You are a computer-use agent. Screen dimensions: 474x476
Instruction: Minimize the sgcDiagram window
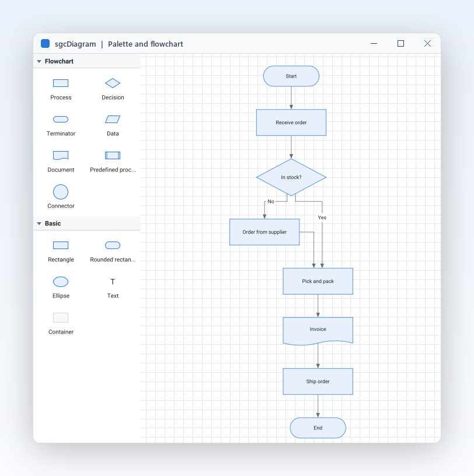tap(374, 43)
